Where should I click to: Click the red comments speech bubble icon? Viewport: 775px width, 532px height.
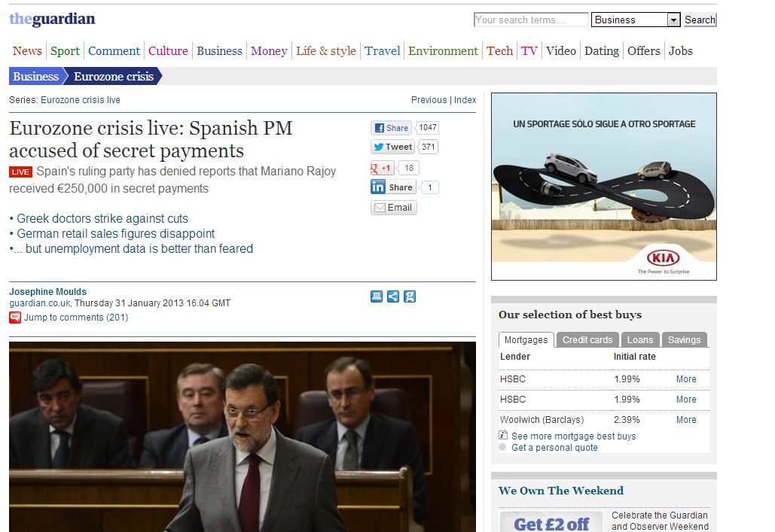[x=15, y=318]
